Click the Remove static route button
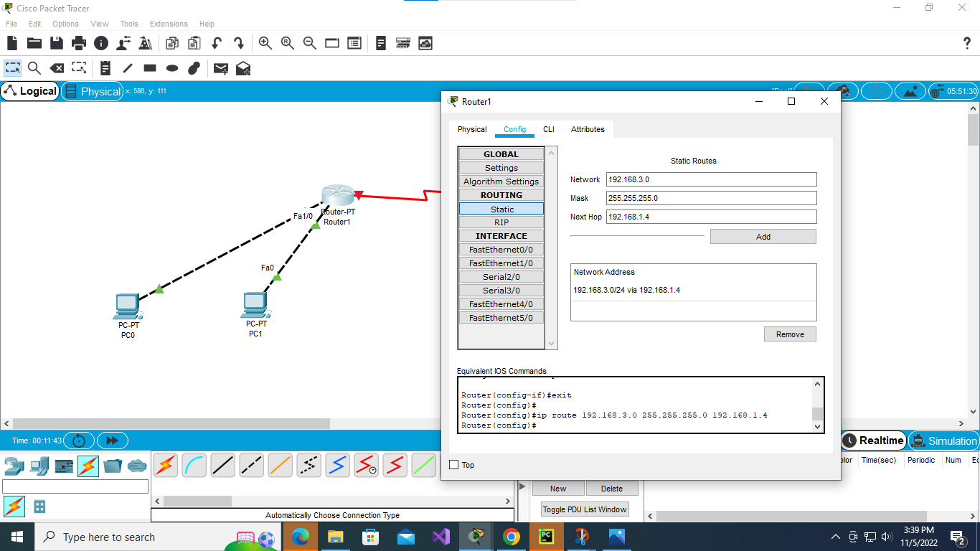980x551 pixels. pos(790,334)
